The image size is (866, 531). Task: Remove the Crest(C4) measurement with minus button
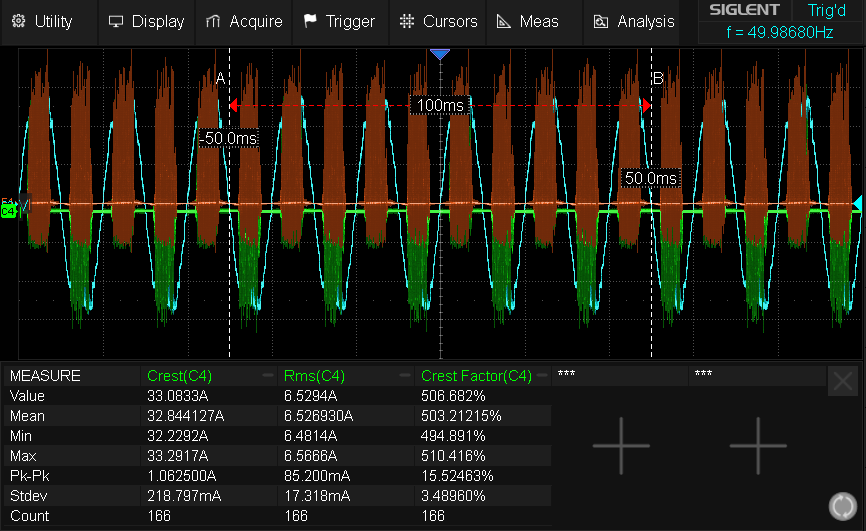[268, 376]
